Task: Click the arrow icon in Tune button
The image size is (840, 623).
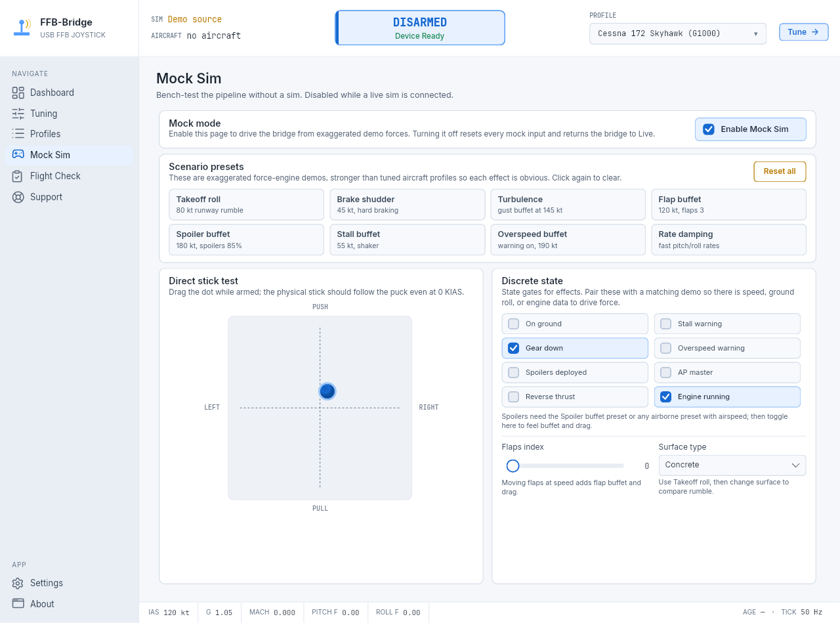Action: click(815, 32)
